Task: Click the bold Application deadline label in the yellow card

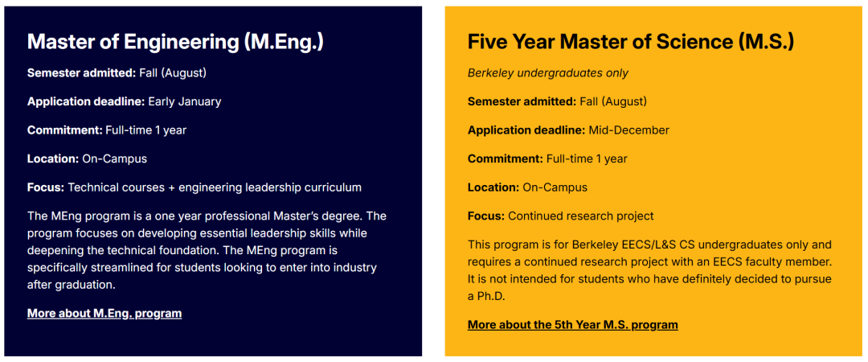Action: (x=526, y=130)
